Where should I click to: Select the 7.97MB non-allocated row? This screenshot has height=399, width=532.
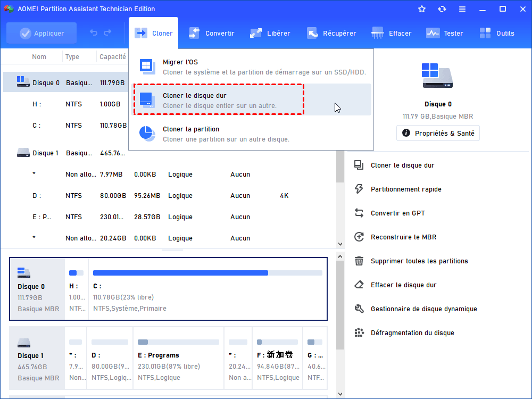coord(170,174)
